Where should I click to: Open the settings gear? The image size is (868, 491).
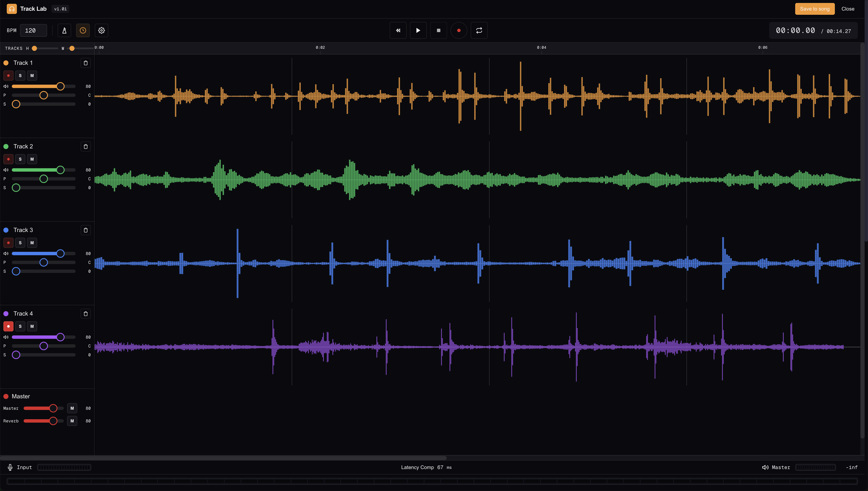tap(102, 30)
